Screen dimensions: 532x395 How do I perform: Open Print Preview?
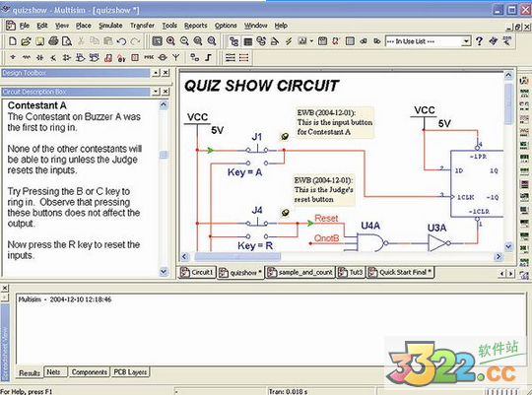pyautogui.click(x=67, y=41)
